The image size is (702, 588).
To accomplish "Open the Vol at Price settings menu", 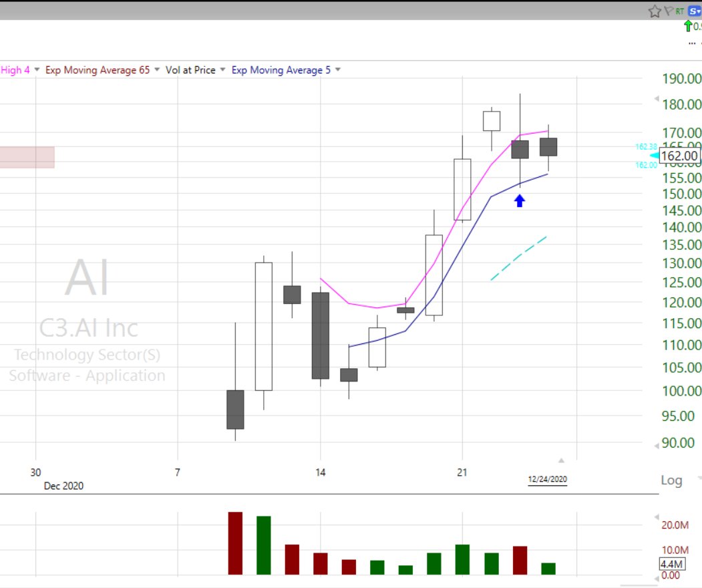I will pos(222,70).
